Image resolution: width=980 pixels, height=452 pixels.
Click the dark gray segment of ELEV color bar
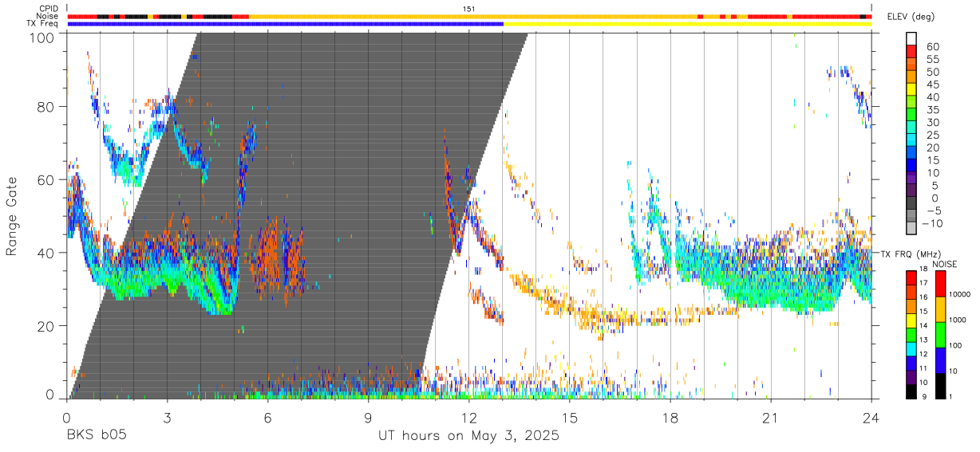[x=911, y=202]
